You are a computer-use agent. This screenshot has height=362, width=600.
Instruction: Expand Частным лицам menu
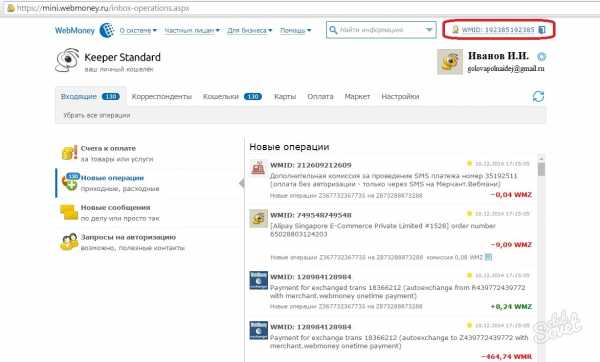(x=192, y=30)
